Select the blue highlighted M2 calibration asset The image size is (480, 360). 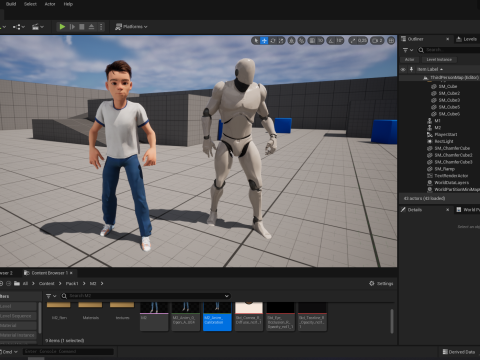click(217, 316)
